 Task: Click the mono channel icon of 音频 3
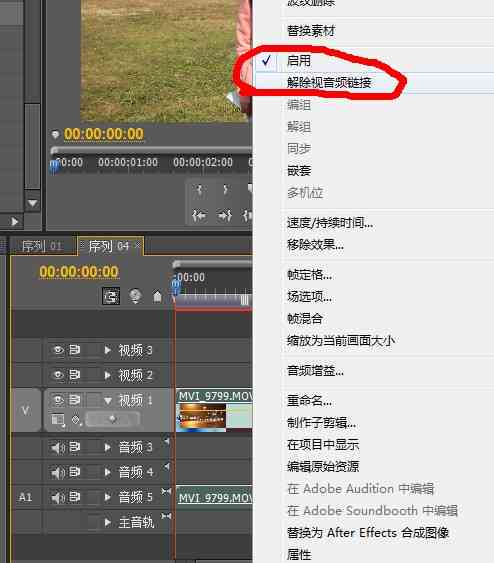(x=167, y=441)
